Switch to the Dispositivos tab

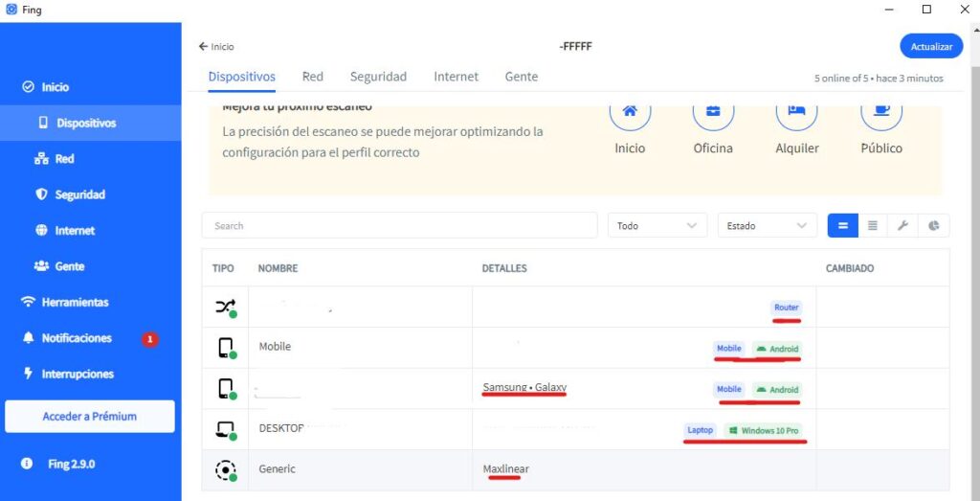[242, 77]
